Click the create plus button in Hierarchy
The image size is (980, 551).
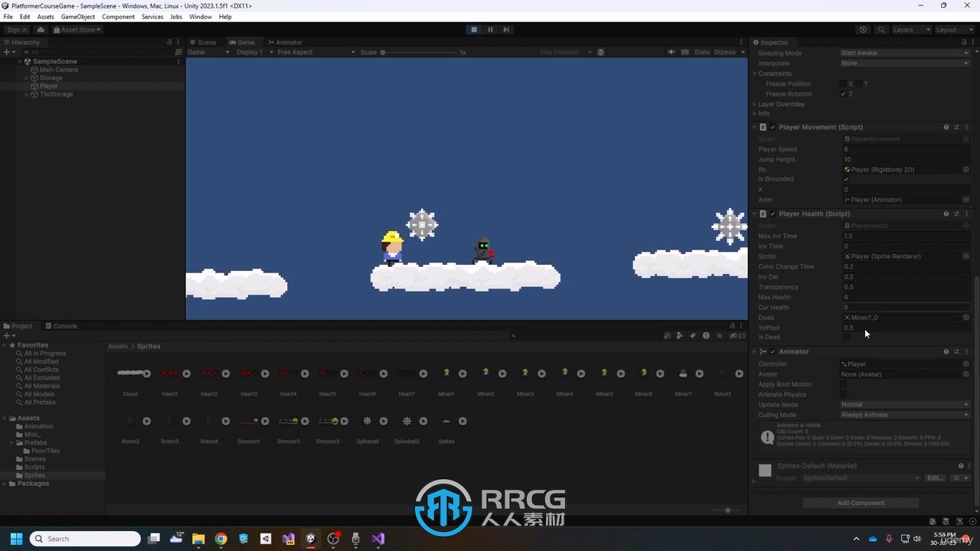[7, 52]
